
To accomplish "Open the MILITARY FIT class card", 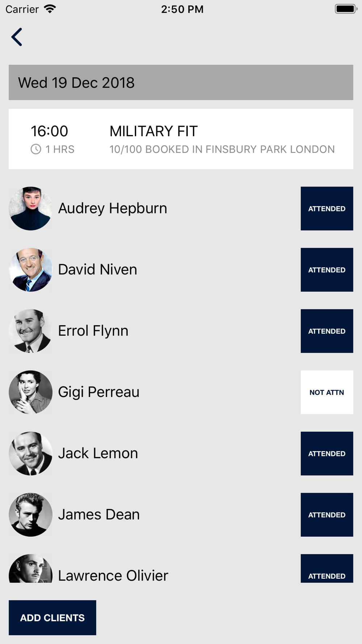I will pos(181,139).
